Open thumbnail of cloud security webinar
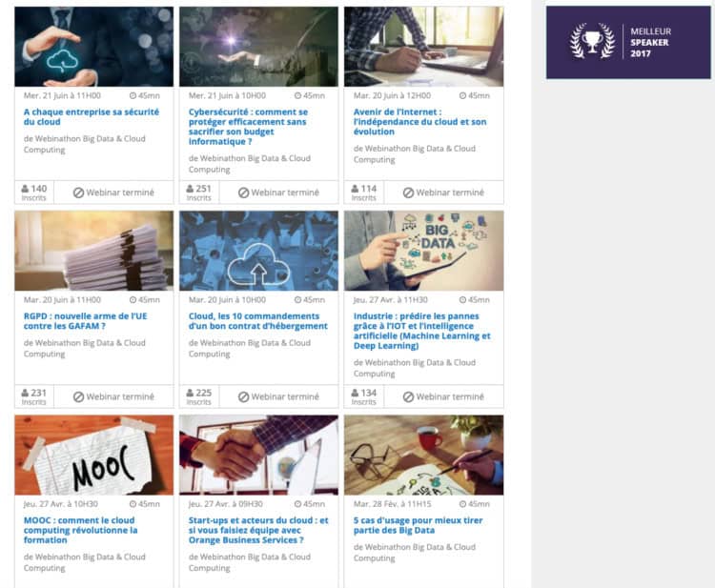 [x=94, y=47]
